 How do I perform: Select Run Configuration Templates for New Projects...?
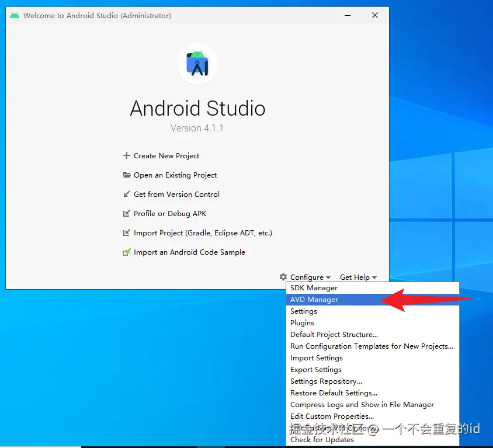point(373,346)
